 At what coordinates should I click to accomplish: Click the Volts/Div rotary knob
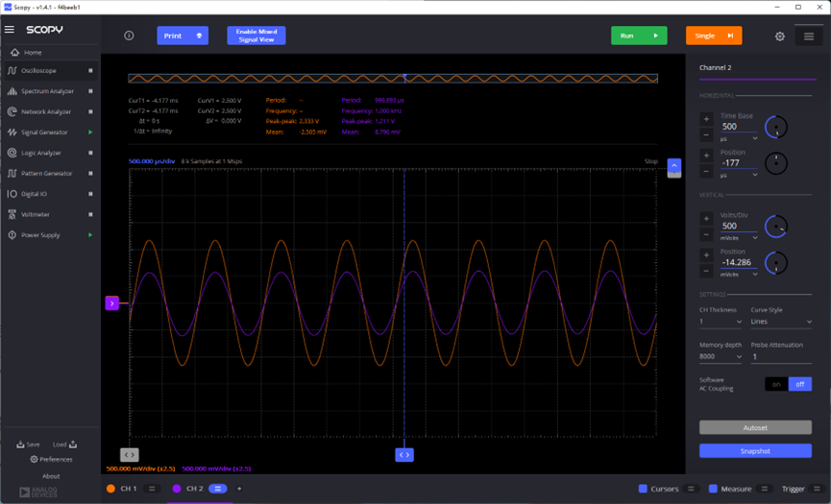coord(776,227)
